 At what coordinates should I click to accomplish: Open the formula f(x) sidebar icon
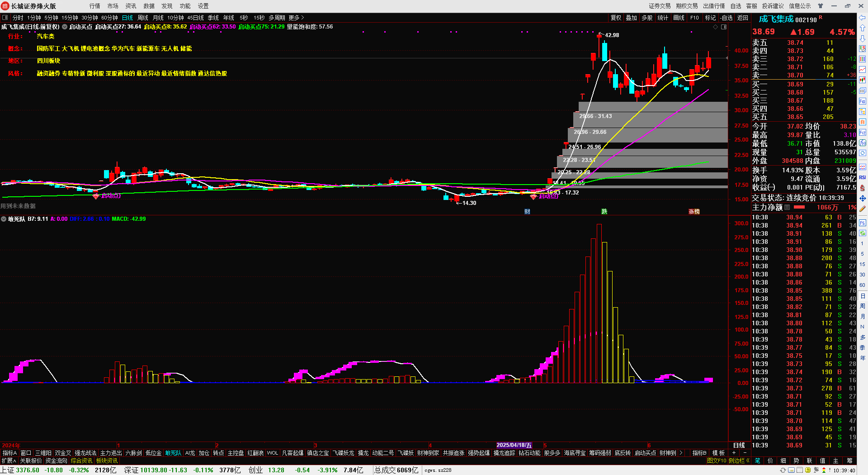[863, 143]
